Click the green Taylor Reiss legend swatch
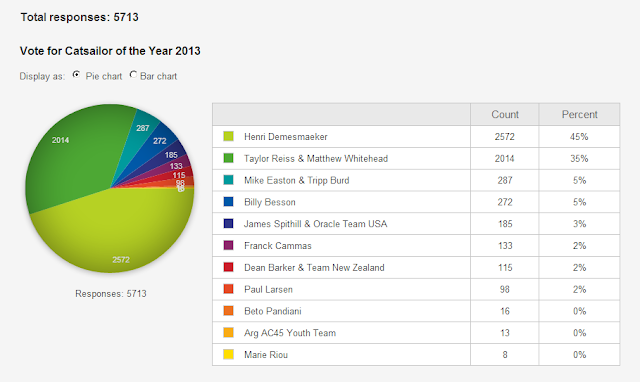Image resolution: width=640 pixels, height=382 pixels. (229, 158)
